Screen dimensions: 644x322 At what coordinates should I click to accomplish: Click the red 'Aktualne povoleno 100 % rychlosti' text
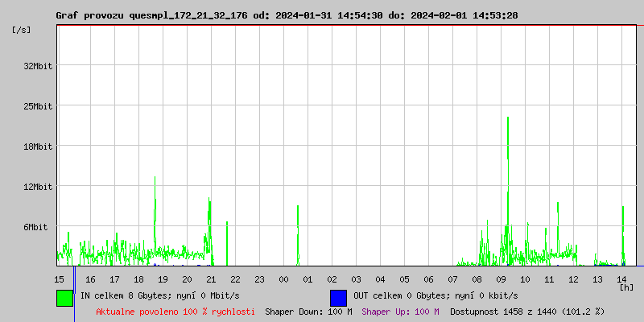[175, 312]
